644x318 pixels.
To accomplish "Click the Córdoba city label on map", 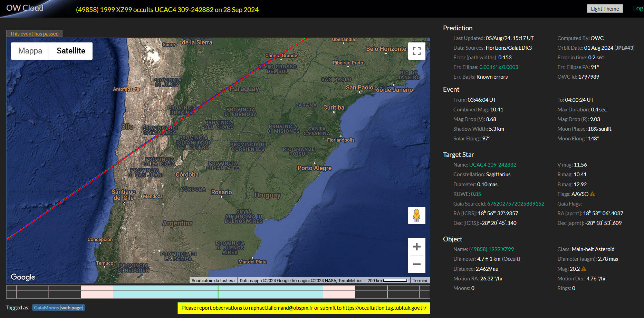I will tap(187, 175).
